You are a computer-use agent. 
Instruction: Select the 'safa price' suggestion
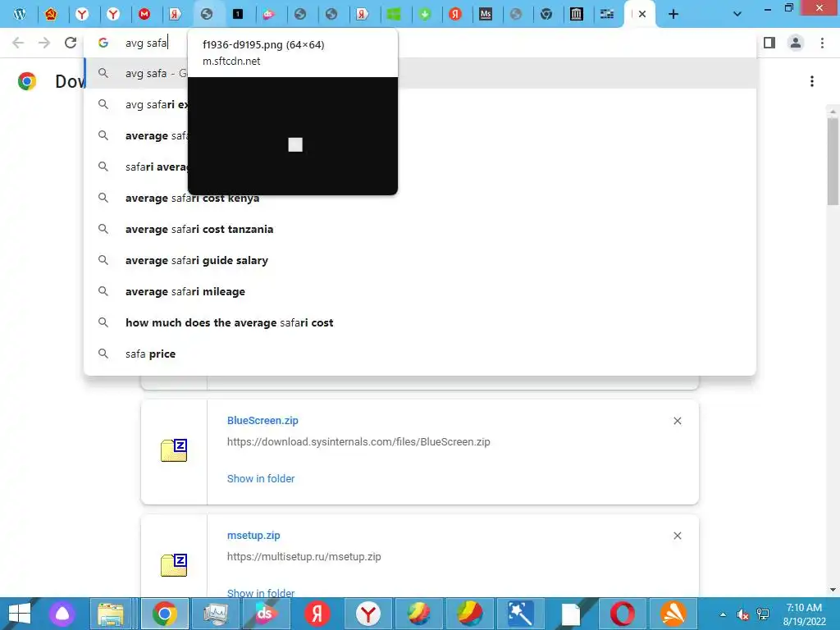420,354
